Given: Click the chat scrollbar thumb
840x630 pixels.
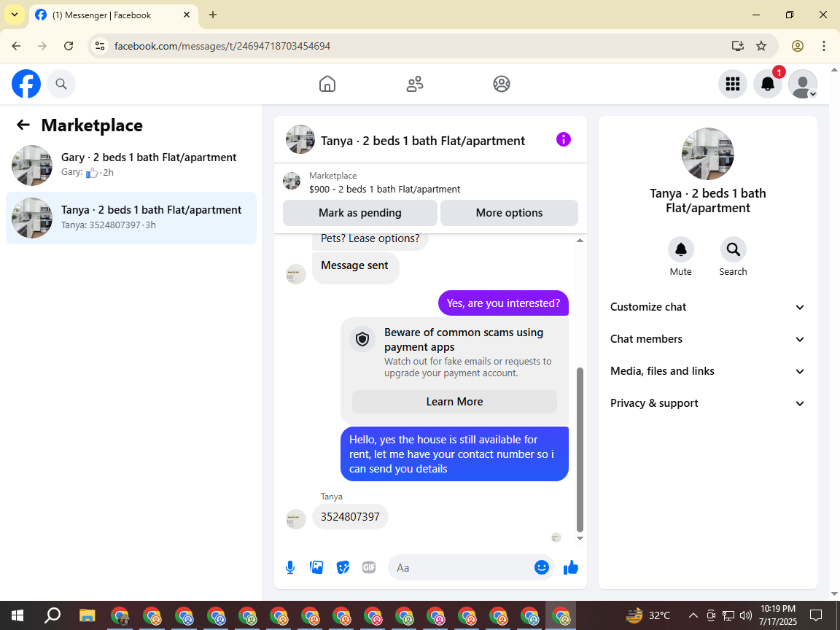Looking at the screenshot, I should coord(580,449).
